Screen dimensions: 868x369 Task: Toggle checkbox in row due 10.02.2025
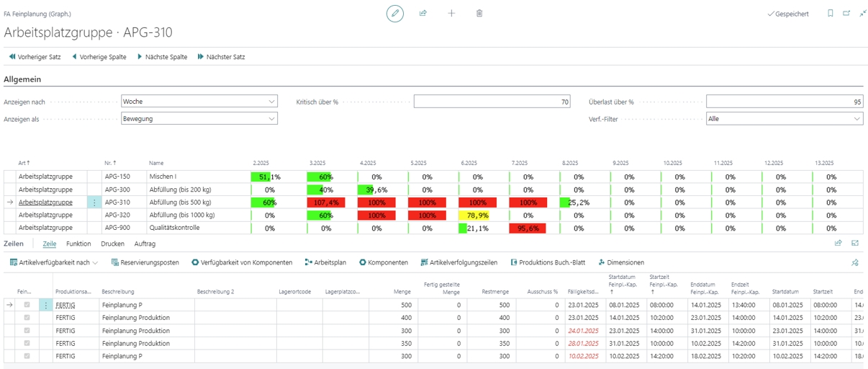pyautogui.click(x=27, y=356)
